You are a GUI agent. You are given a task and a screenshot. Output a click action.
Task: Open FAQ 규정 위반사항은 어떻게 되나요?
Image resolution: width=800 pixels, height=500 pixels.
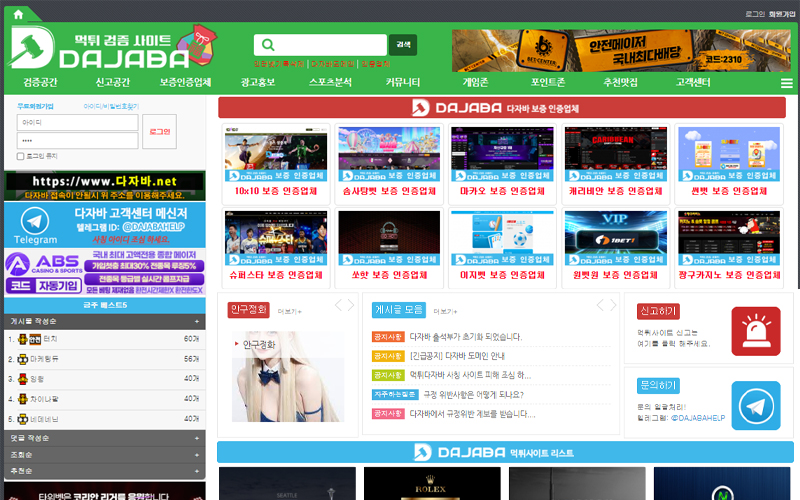[473, 394]
